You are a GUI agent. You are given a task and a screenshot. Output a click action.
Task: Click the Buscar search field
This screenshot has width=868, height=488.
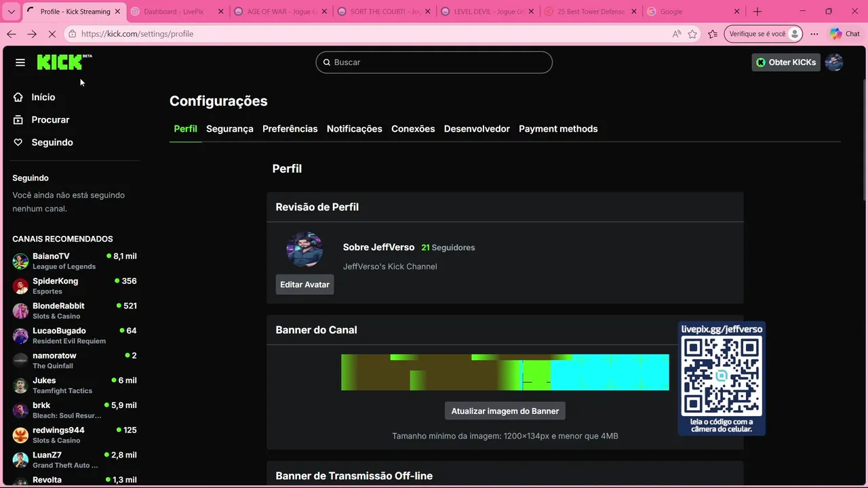(434, 62)
